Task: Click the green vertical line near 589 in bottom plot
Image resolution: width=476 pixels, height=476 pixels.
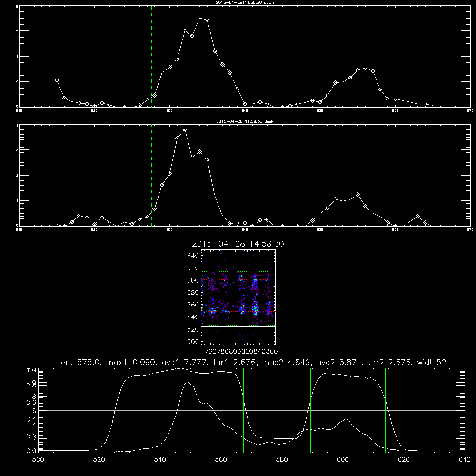Action: coord(310,410)
